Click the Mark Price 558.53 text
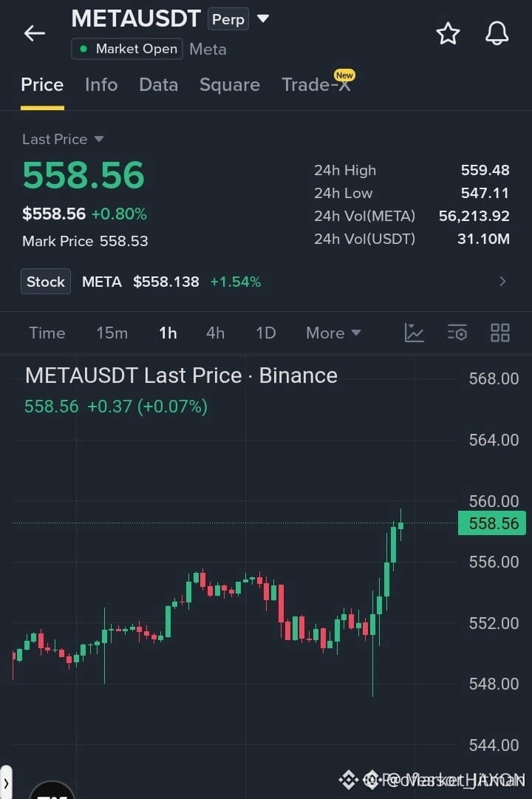Viewport: 532px width, 799px height. 85,241
